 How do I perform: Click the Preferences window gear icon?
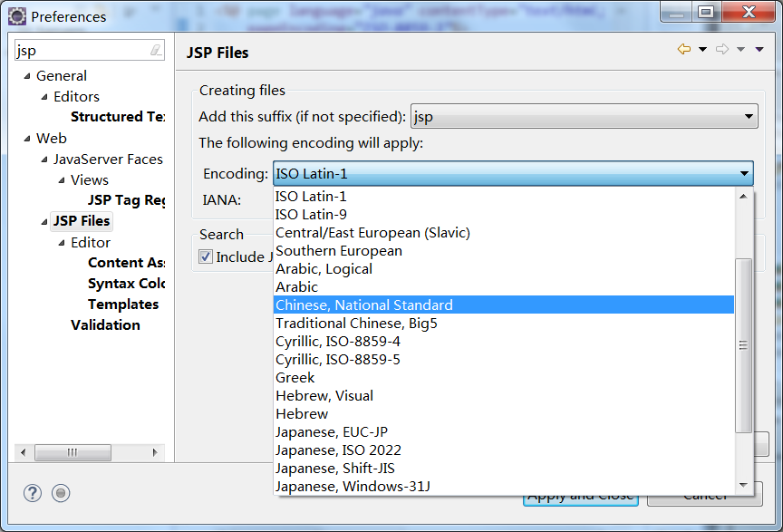(17, 16)
